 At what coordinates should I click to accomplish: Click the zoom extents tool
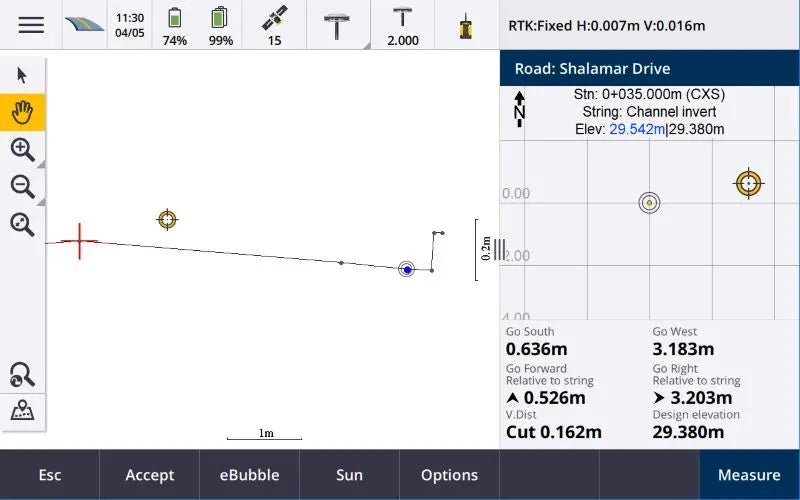pos(22,224)
